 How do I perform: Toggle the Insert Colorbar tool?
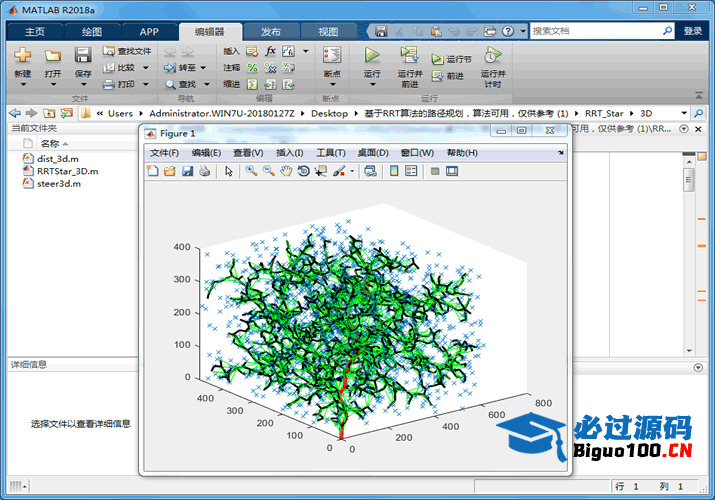coord(393,171)
